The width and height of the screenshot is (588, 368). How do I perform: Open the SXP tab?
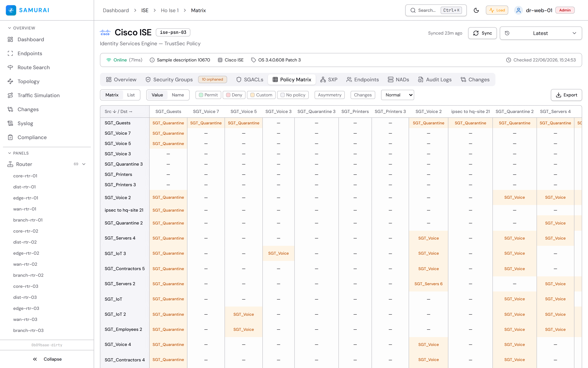329,80
